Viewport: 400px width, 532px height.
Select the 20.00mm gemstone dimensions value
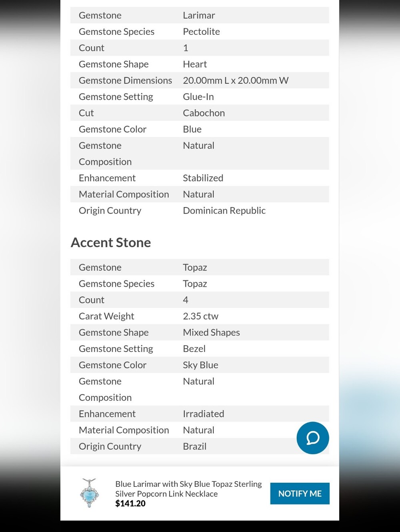point(236,80)
